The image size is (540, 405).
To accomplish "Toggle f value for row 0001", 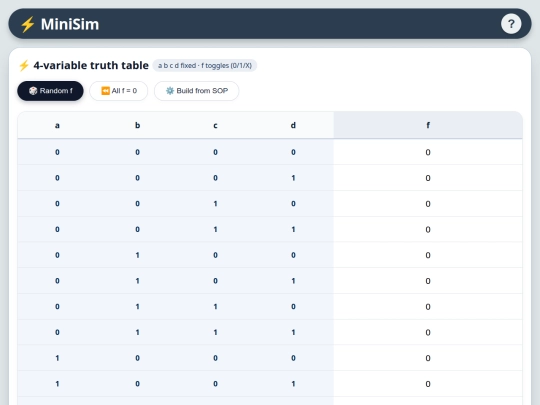I will pyautogui.click(x=428, y=178).
